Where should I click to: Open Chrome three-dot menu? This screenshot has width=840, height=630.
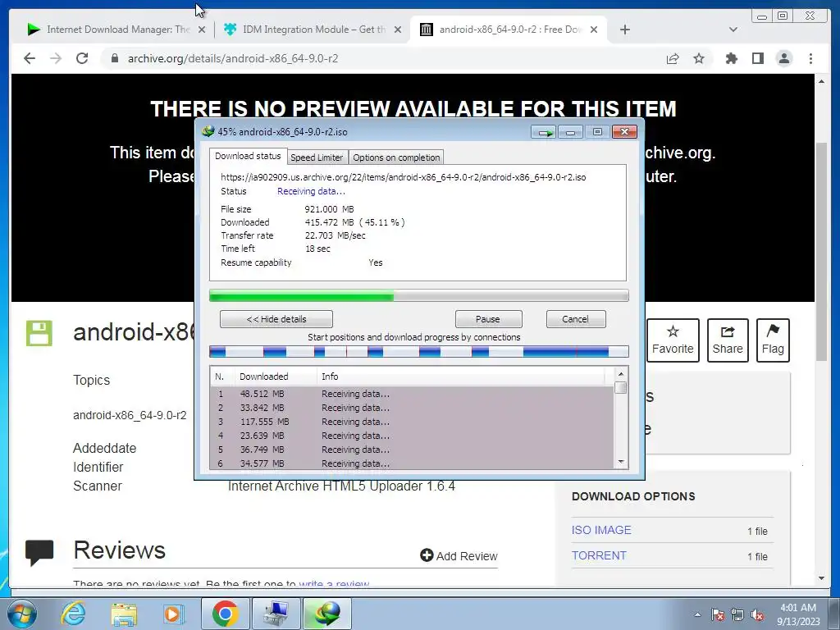coord(810,58)
